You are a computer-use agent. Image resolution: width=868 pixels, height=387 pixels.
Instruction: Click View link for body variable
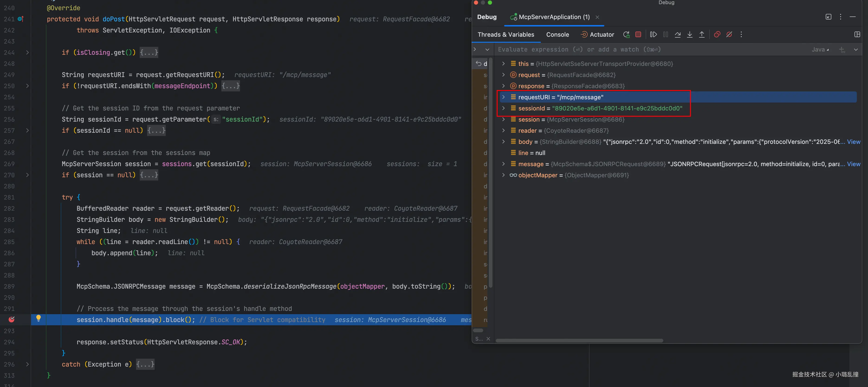pos(853,142)
